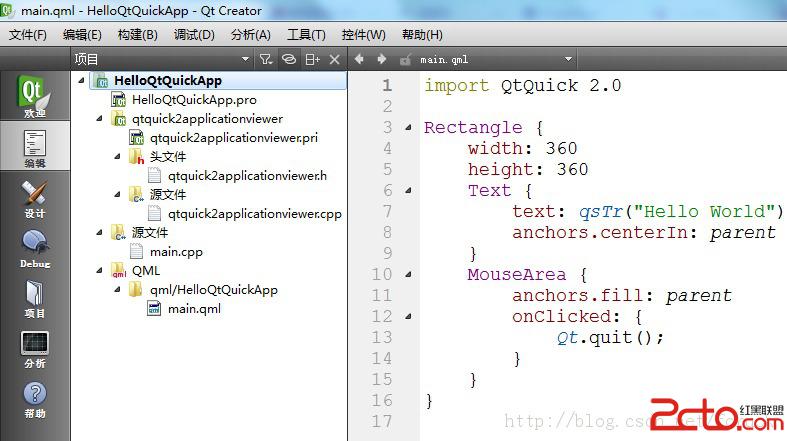Open the 工具(T) menu
The height and width of the screenshot is (441, 787).
[306, 35]
